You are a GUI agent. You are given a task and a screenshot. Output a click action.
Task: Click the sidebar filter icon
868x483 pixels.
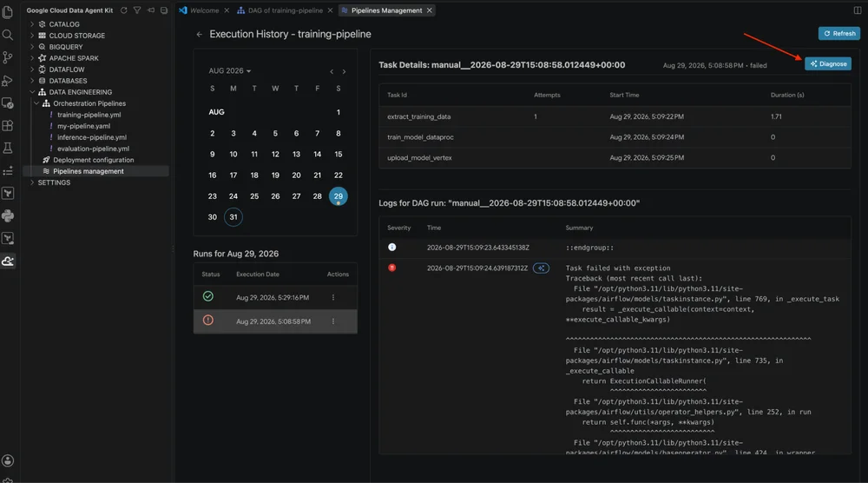[137, 10]
